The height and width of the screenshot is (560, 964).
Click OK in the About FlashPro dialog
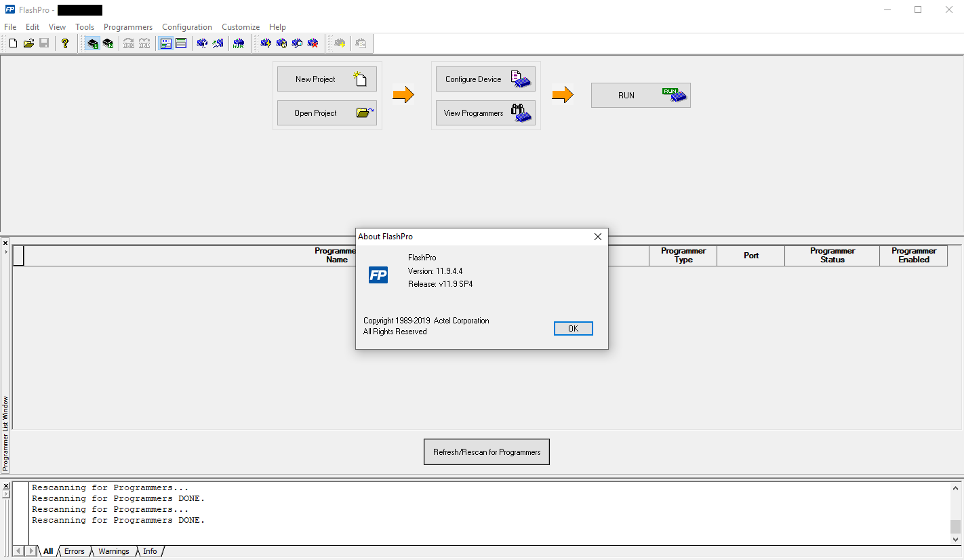point(574,328)
